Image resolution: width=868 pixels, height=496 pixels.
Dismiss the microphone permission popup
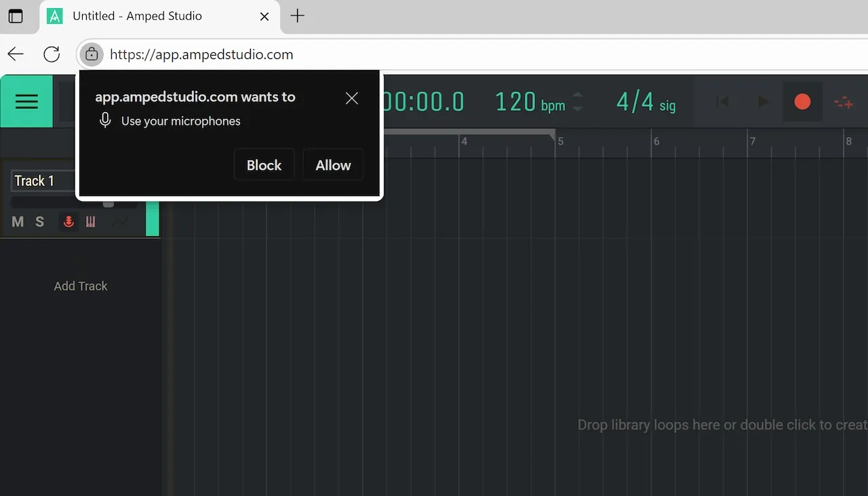pyautogui.click(x=351, y=98)
